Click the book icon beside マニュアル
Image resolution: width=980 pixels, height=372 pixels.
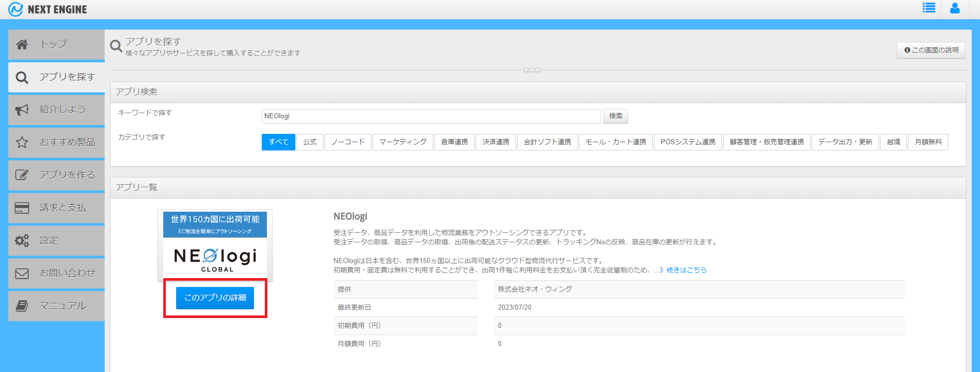22,306
